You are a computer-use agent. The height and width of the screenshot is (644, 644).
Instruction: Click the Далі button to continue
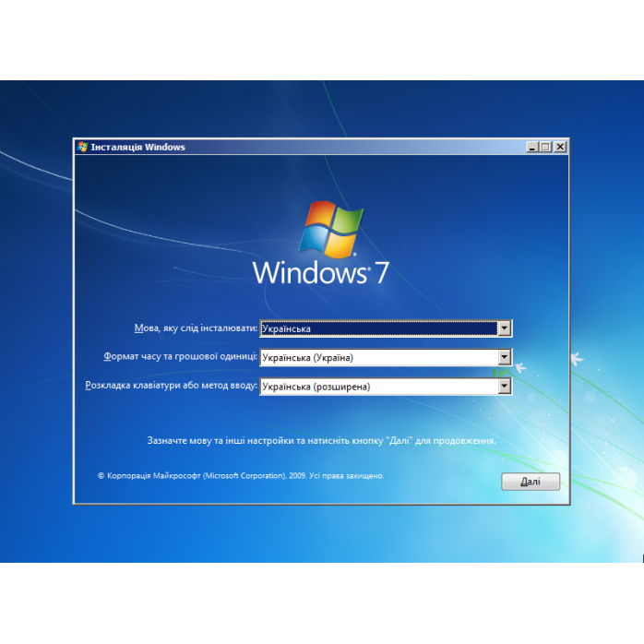[x=531, y=482]
